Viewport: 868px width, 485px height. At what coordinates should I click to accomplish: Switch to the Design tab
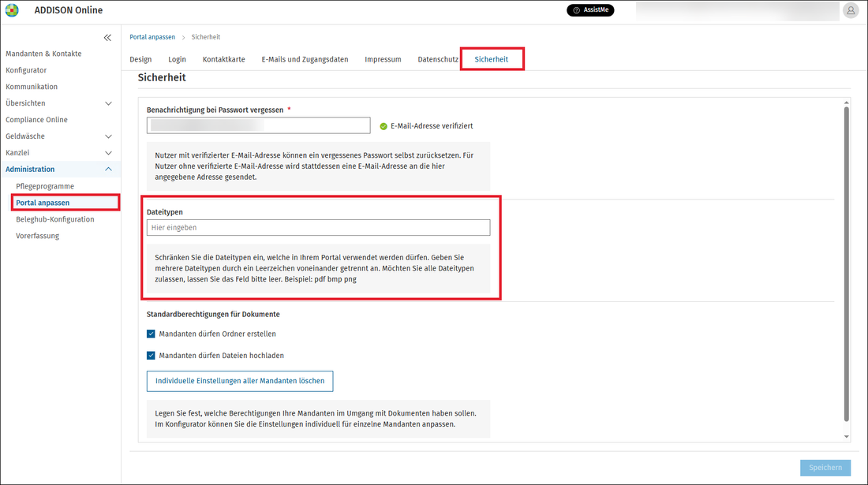[x=140, y=59]
